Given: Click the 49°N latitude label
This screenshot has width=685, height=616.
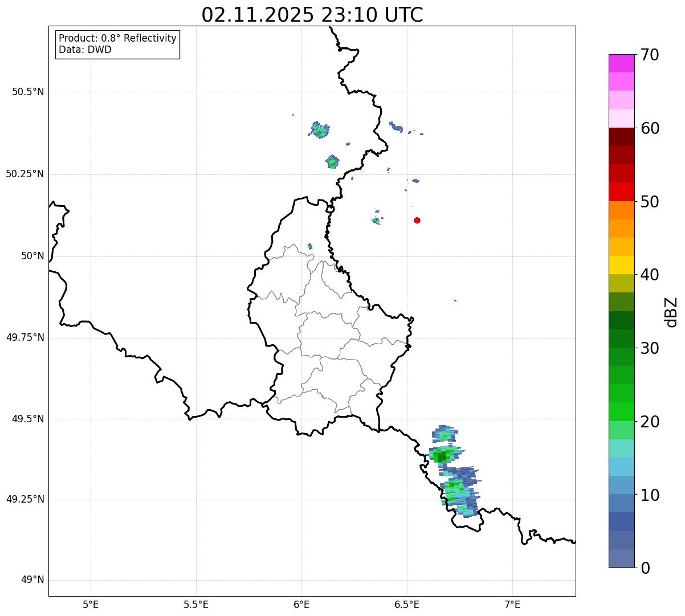Looking at the screenshot, I should pyautogui.click(x=32, y=580).
